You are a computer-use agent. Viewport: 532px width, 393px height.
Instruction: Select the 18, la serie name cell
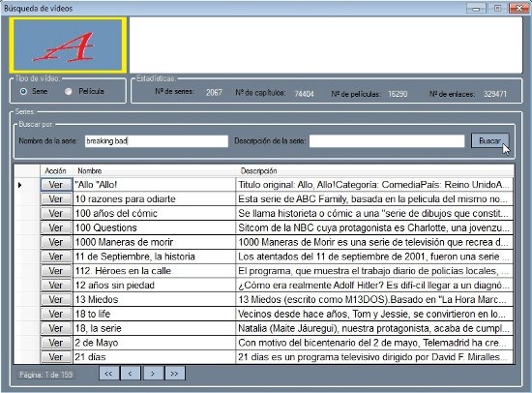point(155,328)
